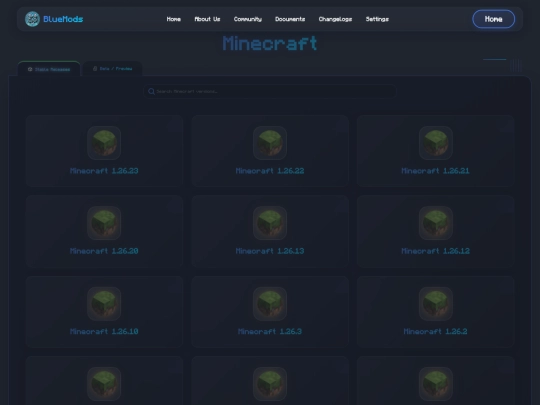Click the BlueMods brand name text
This screenshot has width=540, height=405.
pyautogui.click(x=63, y=19)
